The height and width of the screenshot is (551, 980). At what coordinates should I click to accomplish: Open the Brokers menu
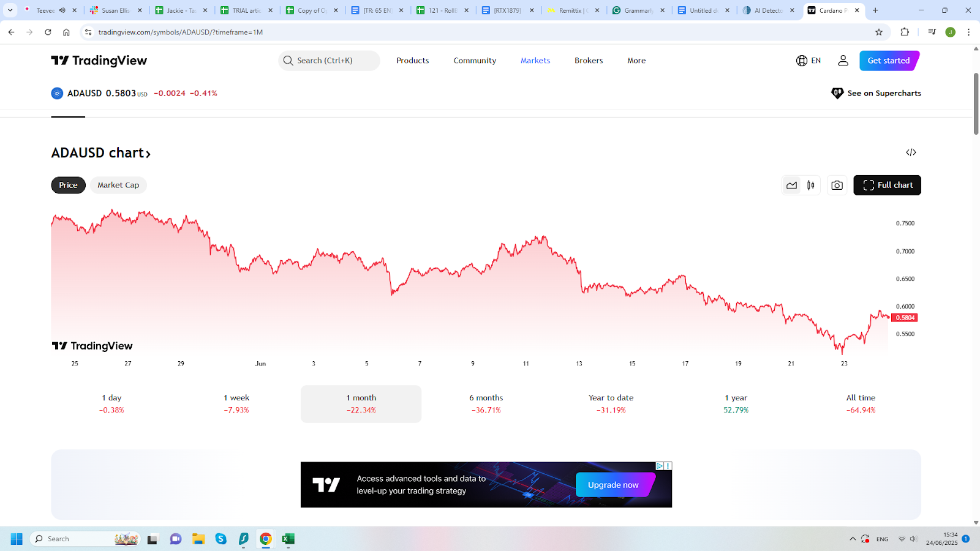589,61
